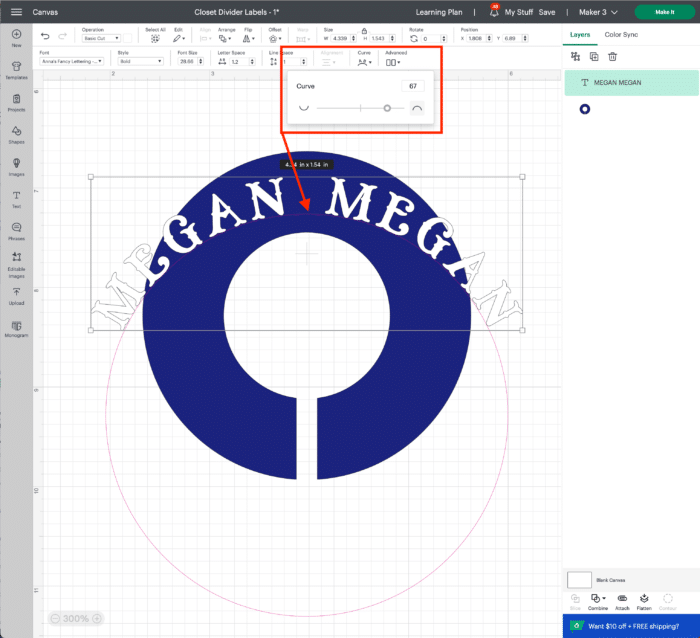Open the notifications bell
The width and height of the screenshot is (700, 638).
pos(492,12)
